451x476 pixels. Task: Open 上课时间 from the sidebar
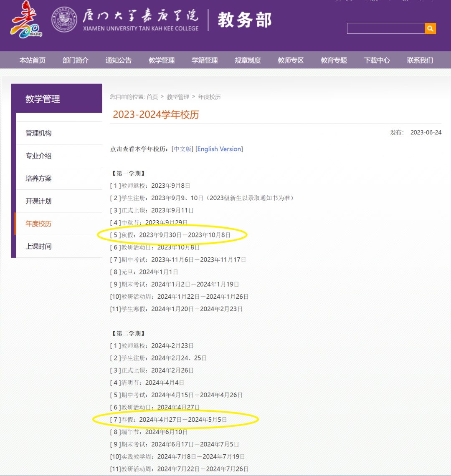[39, 246]
